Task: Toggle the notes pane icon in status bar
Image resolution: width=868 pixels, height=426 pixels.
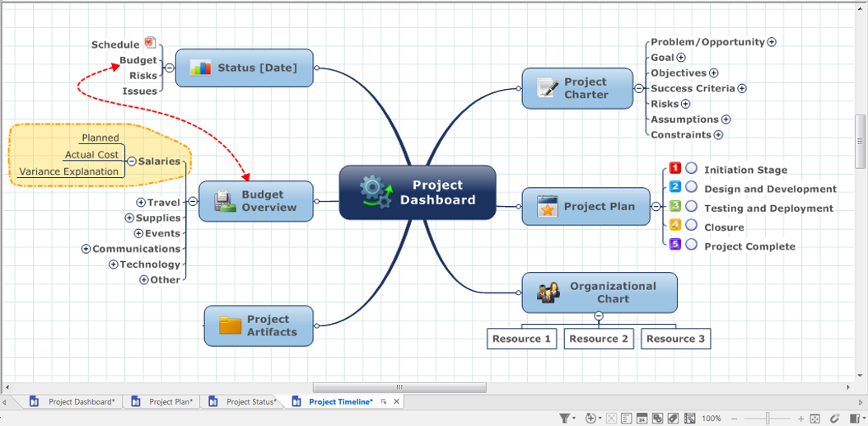Action: point(627,419)
